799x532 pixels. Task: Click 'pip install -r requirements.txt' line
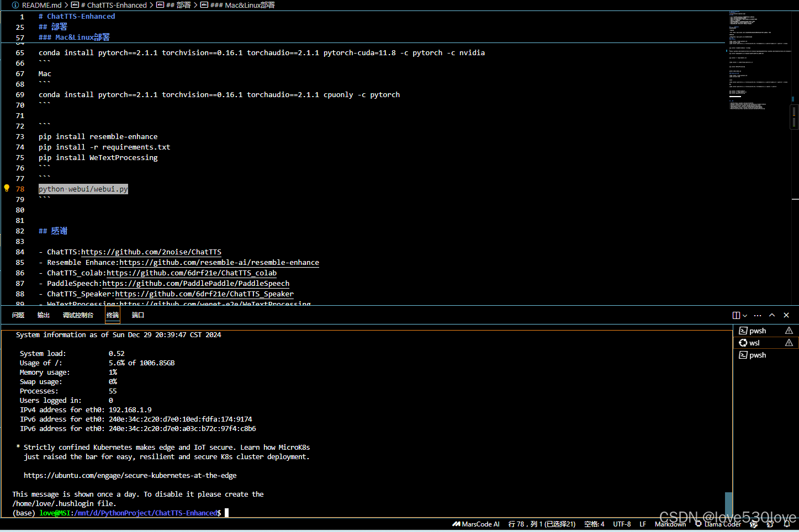pyautogui.click(x=104, y=147)
